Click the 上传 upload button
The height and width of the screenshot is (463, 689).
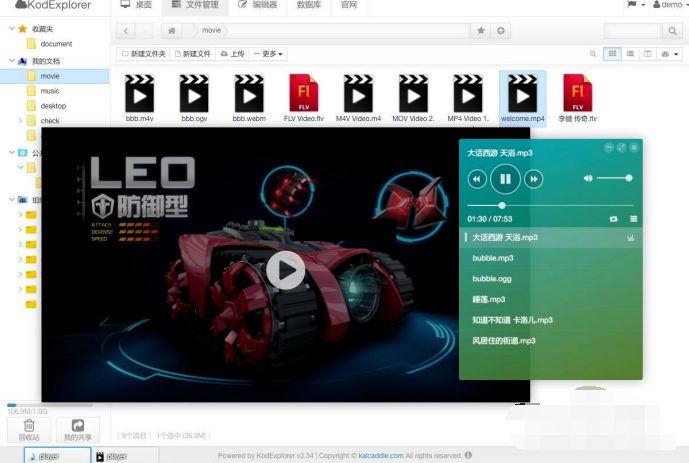(x=232, y=54)
